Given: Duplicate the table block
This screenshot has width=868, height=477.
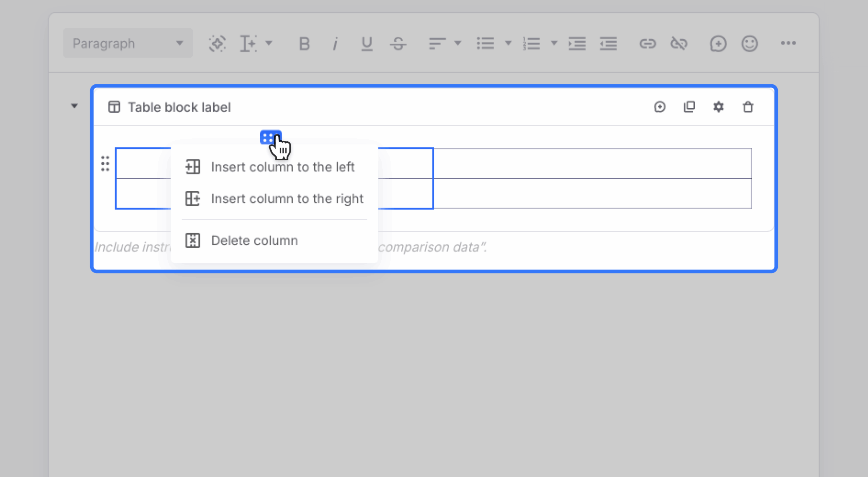Looking at the screenshot, I should pos(689,107).
